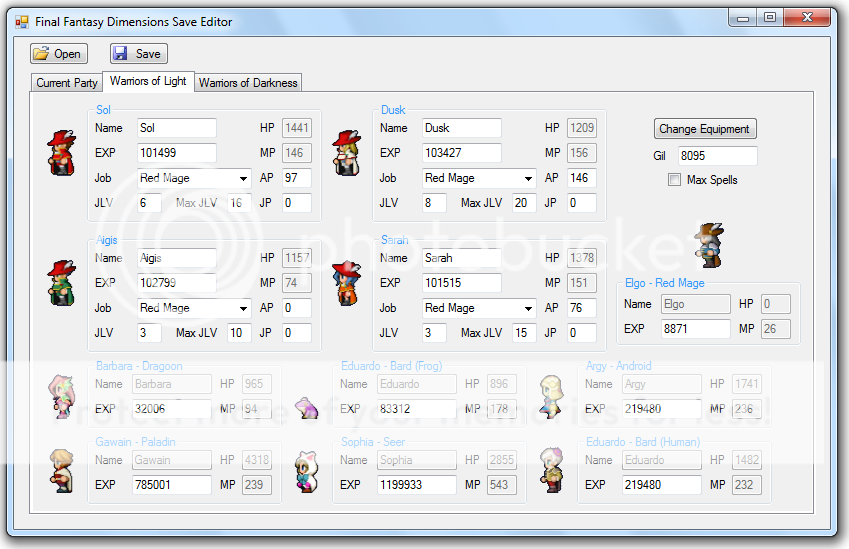
Task: Click Sophia the Seer's sprite
Action: 307,470
